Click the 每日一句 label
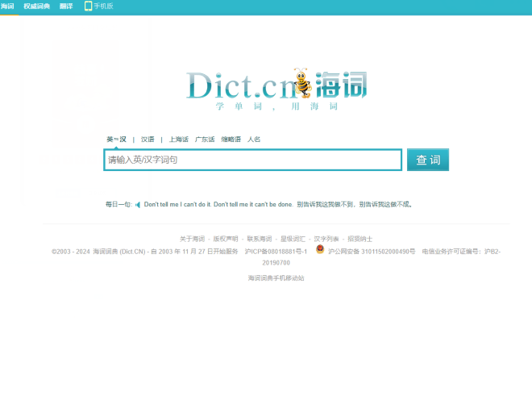532x417 pixels. pyautogui.click(x=118, y=204)
